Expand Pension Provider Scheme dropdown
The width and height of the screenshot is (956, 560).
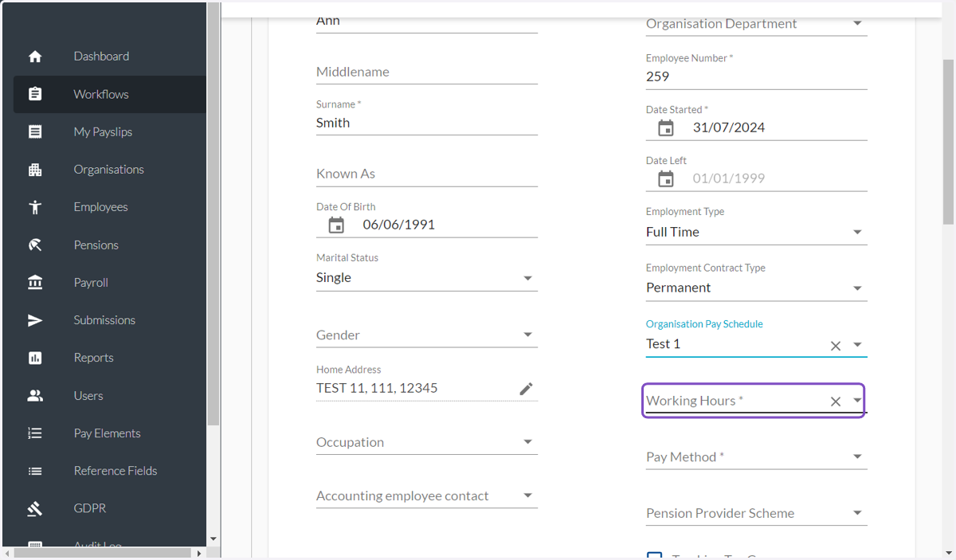pyautogui.click(x=857, y=514)
